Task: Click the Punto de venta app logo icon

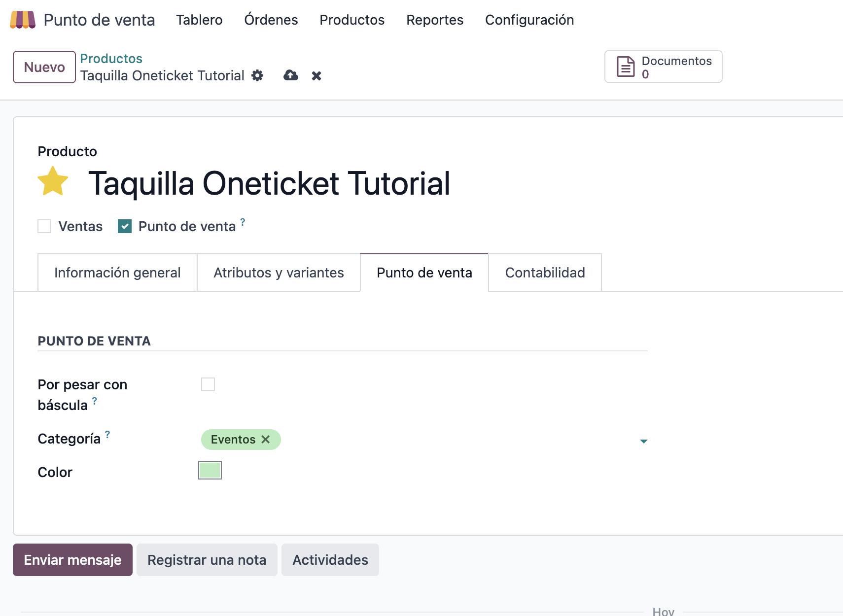Action: click(x=23, y=20)
